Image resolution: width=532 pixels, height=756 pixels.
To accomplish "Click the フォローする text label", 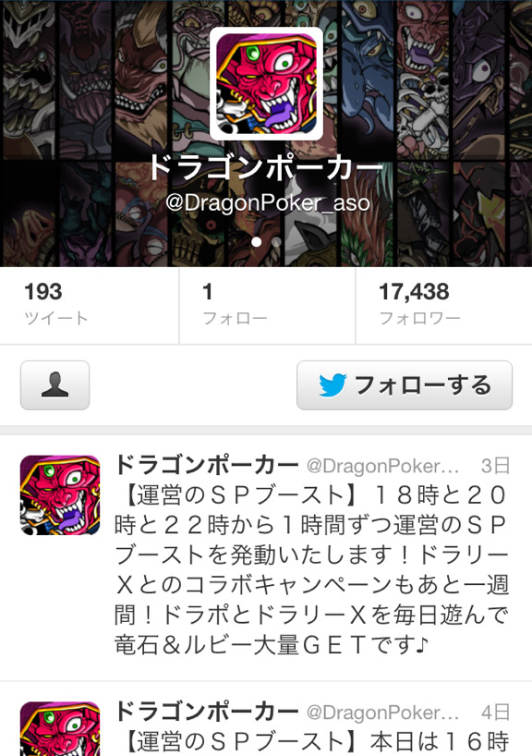I will 423,385.
